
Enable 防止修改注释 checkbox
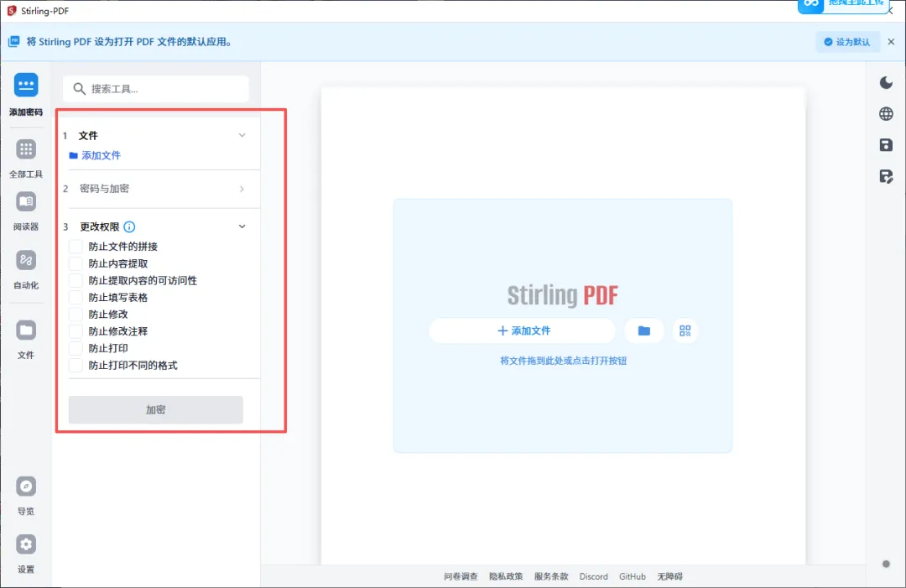point(75,331)
